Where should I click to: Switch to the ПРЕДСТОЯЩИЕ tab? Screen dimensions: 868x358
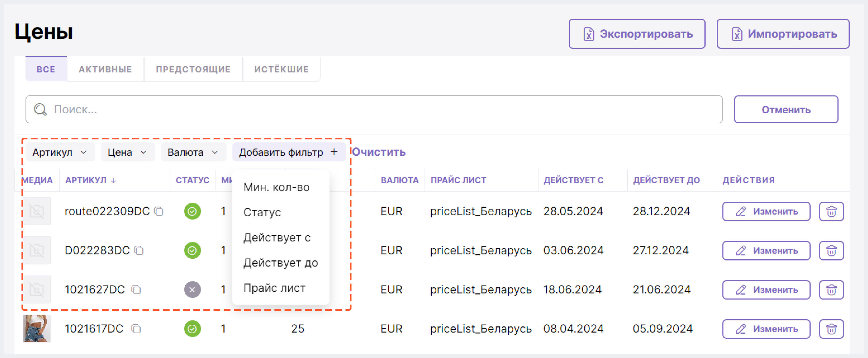[x=193, y=69]
